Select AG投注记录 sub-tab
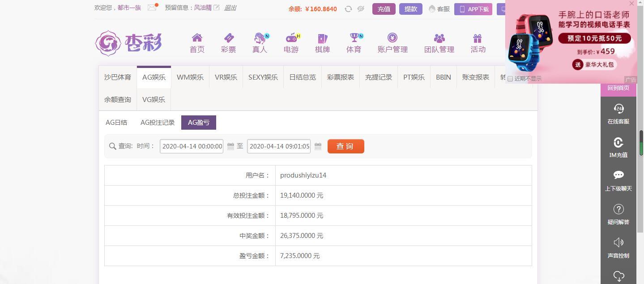 pyautogui.click(x=158, y=123)
